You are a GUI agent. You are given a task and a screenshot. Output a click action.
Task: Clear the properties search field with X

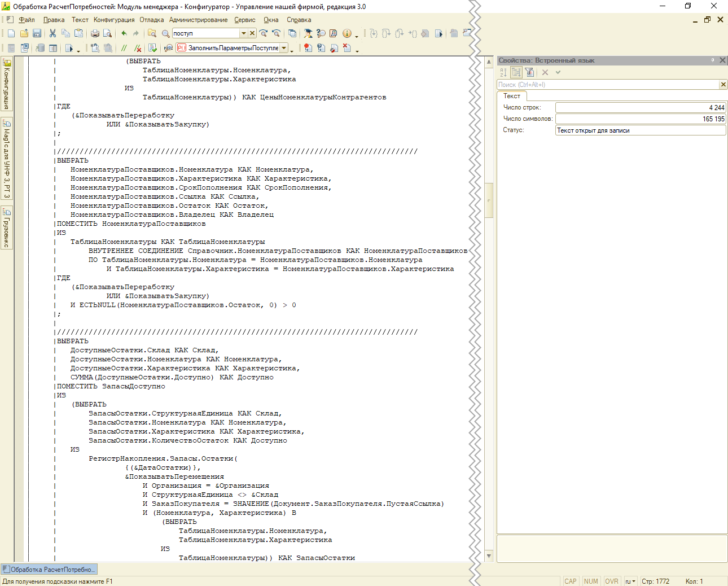pyautogui.click(x=723, y=85)
